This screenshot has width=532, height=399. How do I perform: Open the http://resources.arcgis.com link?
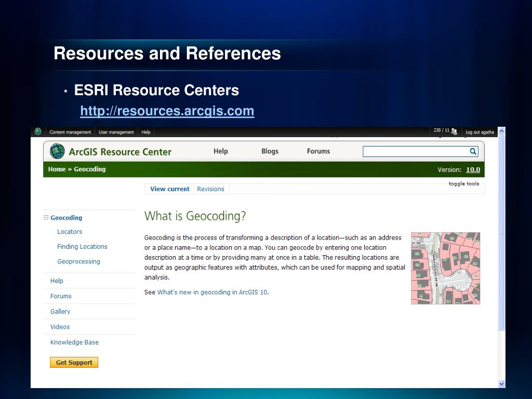click(167, 111)
